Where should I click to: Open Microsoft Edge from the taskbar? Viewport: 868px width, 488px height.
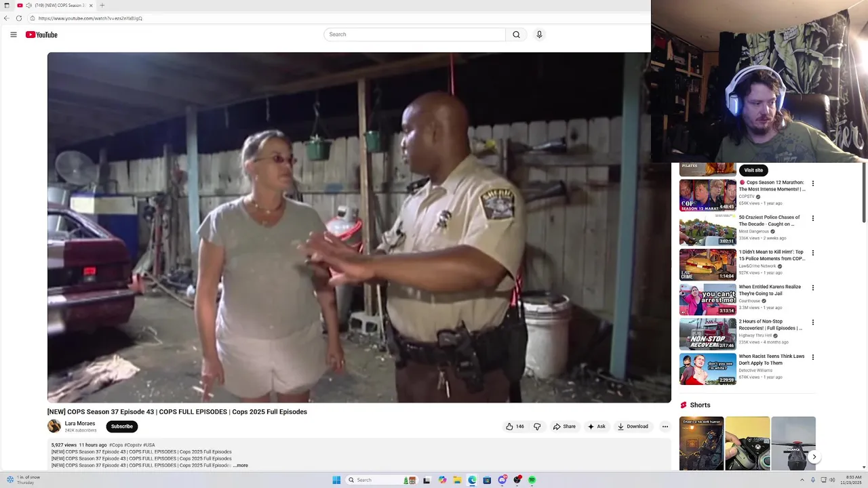pyautogui.click(x=472, y=480)
